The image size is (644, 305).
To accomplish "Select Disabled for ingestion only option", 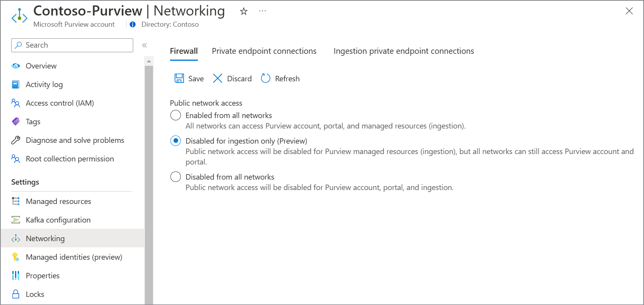I will click(x=175, y=141).
